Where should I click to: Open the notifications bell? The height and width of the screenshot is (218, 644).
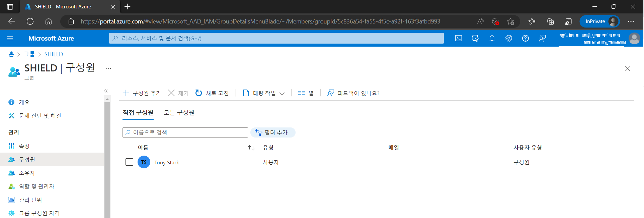coord(492,38)
